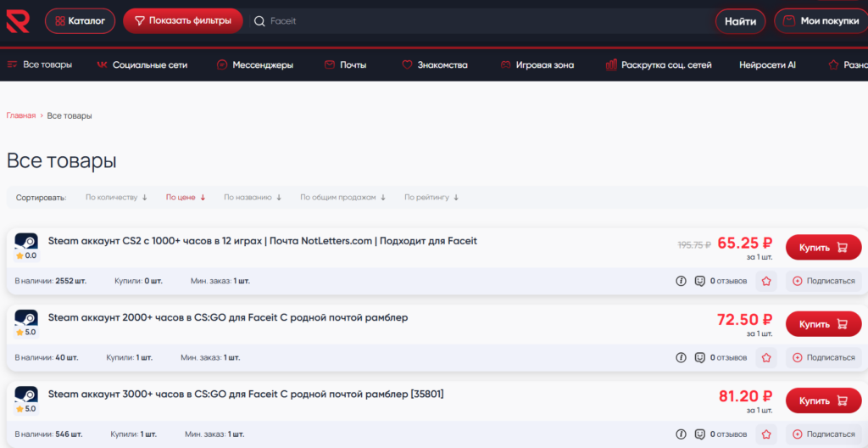Open Мессенджеры category

pyautogui.click(x=255, y=64)
